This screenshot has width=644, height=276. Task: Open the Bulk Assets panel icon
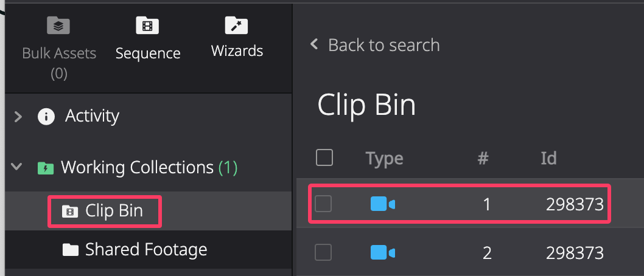tap(58, 26)
